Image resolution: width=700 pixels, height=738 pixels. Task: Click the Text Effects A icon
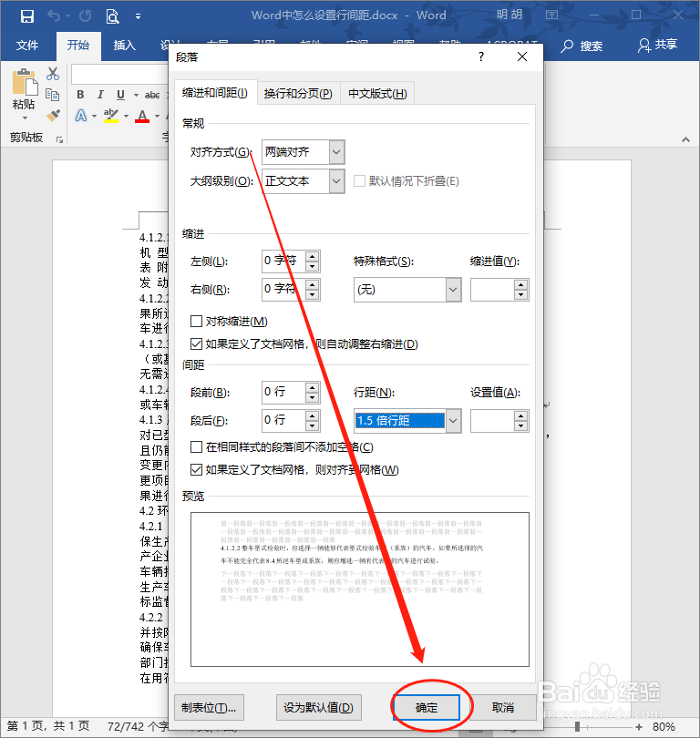pos(81,116)
